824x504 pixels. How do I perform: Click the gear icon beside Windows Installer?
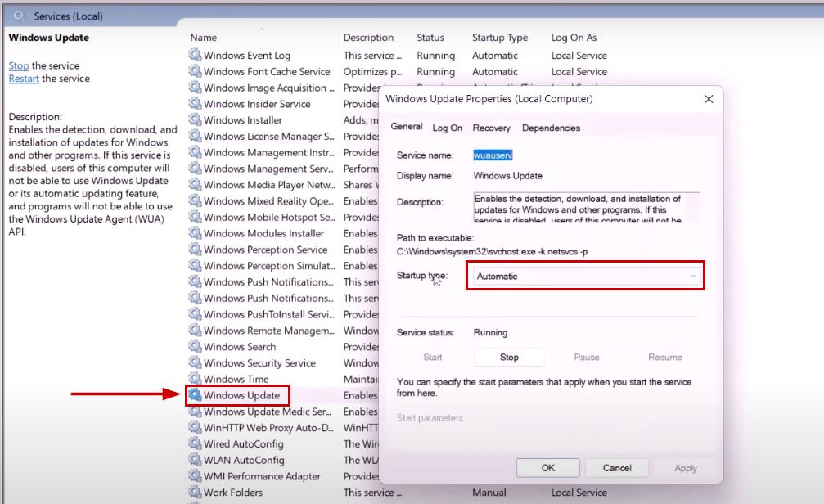[x=195, y=119]
